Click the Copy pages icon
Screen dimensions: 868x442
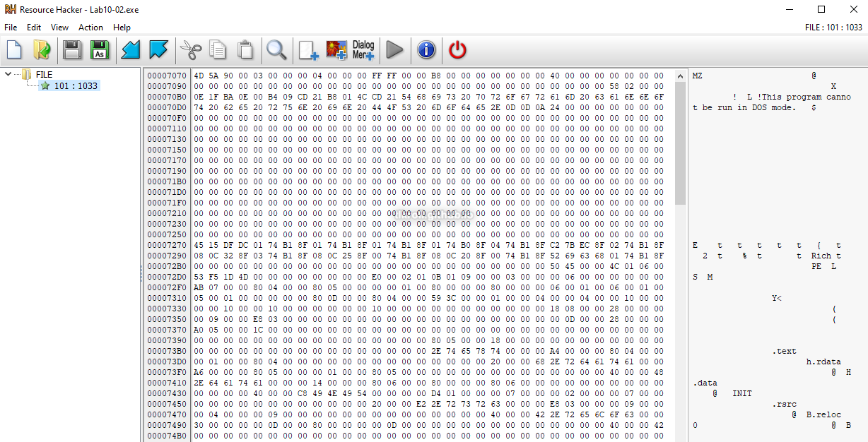pos(218,49)
